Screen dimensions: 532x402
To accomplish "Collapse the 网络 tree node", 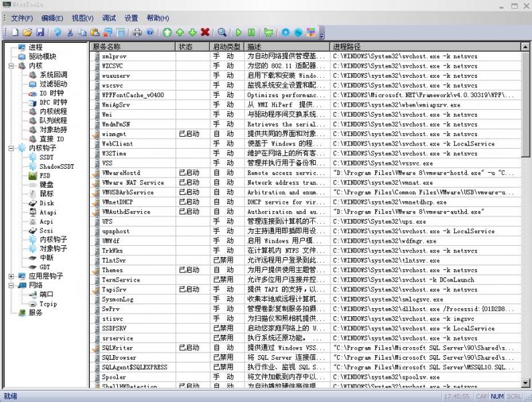I will point(11,285).
